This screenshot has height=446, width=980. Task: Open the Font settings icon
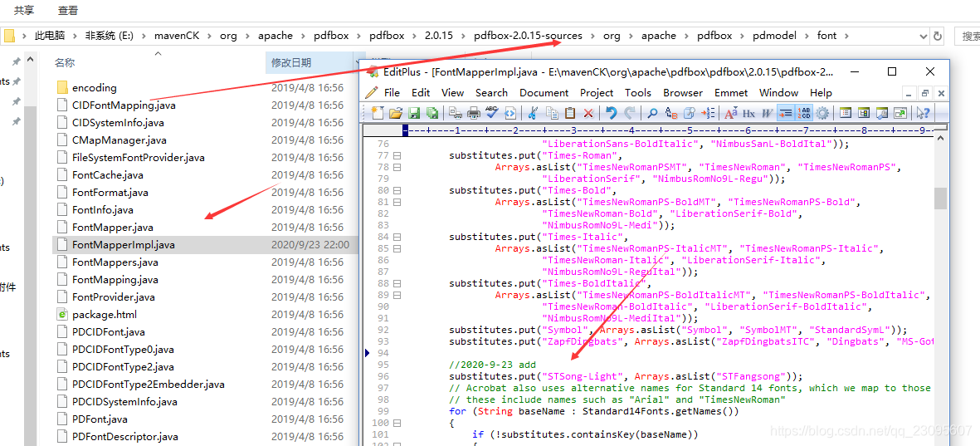pos(730,113)
